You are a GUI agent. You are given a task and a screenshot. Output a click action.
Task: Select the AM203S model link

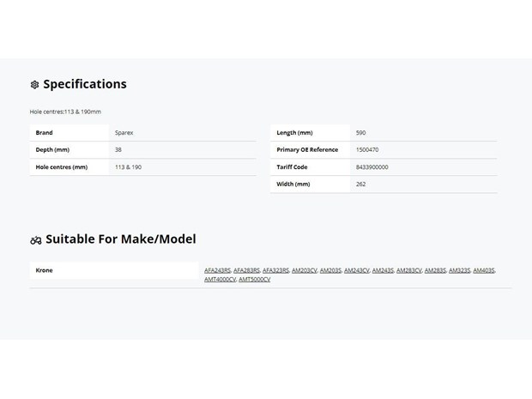(330, 270)
